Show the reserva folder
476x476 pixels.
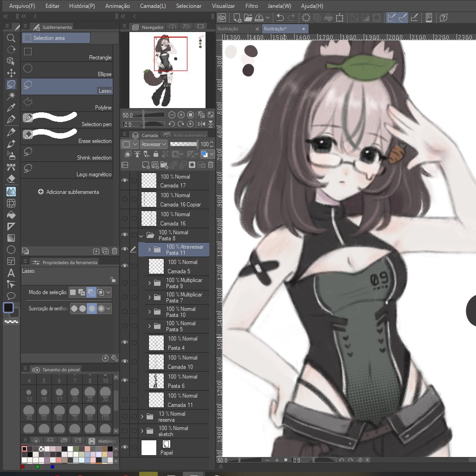pos(125,416)
